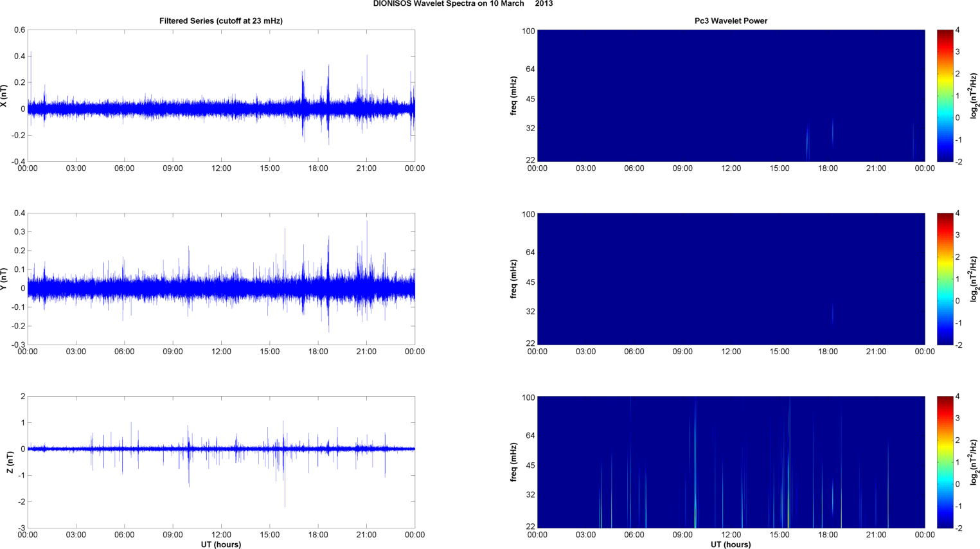Viewport: 980px width, 549px height.
Task: Click the '-0.3' tick on the Y (nT) axis
Action: (18, 345)
